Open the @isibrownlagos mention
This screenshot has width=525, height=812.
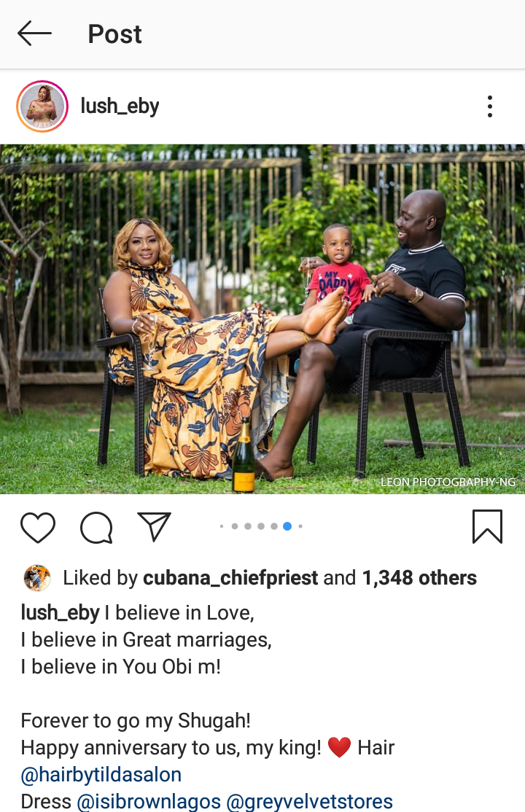[149, 802]
